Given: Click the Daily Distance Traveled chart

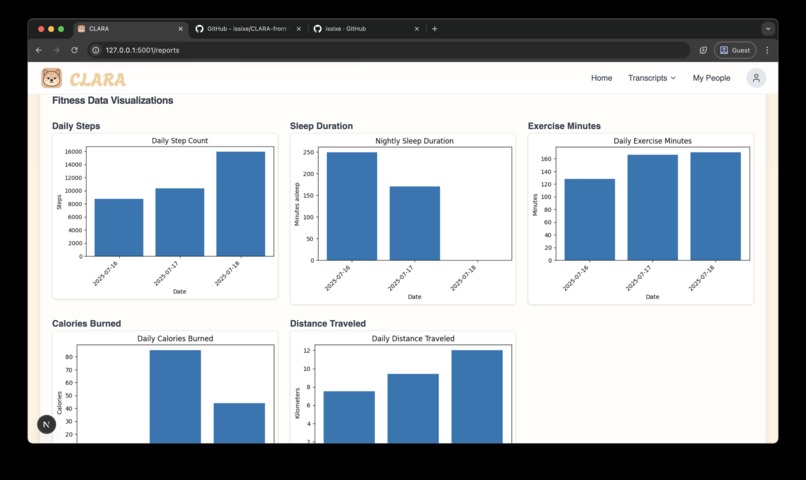Looking at the screenshot, I should 402,387.
